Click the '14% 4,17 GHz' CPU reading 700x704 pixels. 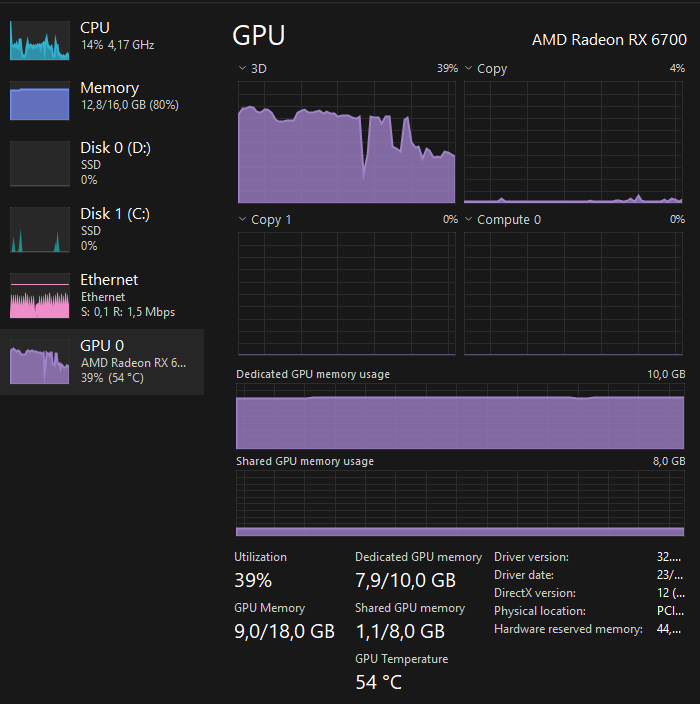click(118, 45)
